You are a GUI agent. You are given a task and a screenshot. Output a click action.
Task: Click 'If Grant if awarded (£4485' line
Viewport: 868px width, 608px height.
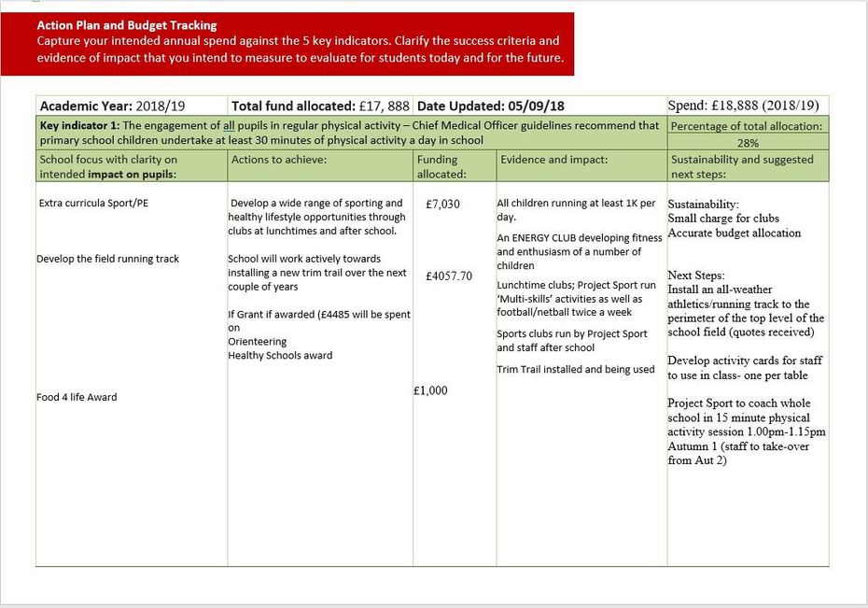point(319,320)
